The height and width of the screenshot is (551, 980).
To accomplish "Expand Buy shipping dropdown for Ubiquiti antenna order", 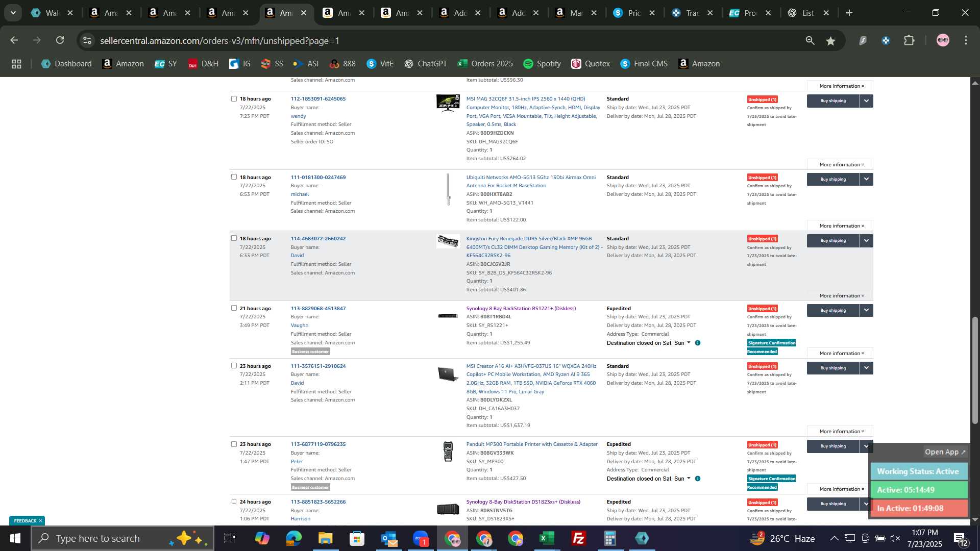I will click(866, 180).
